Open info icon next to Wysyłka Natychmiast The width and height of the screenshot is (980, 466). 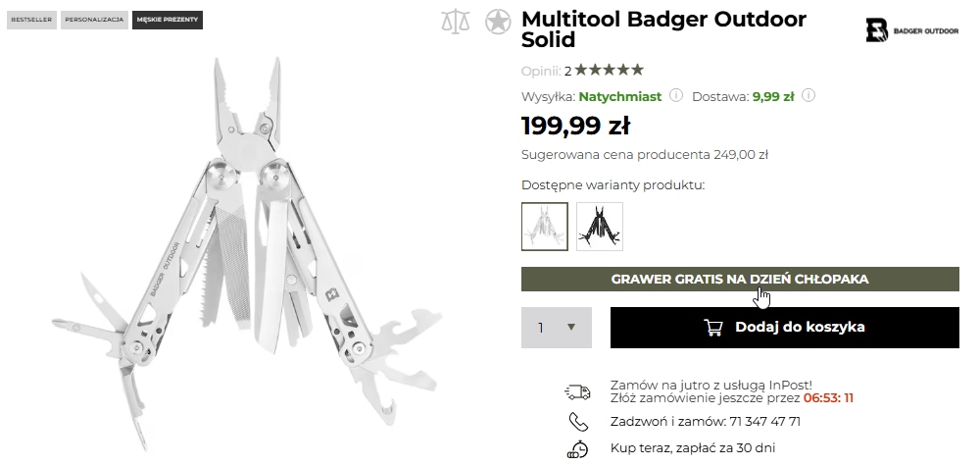tap(675, 96)
